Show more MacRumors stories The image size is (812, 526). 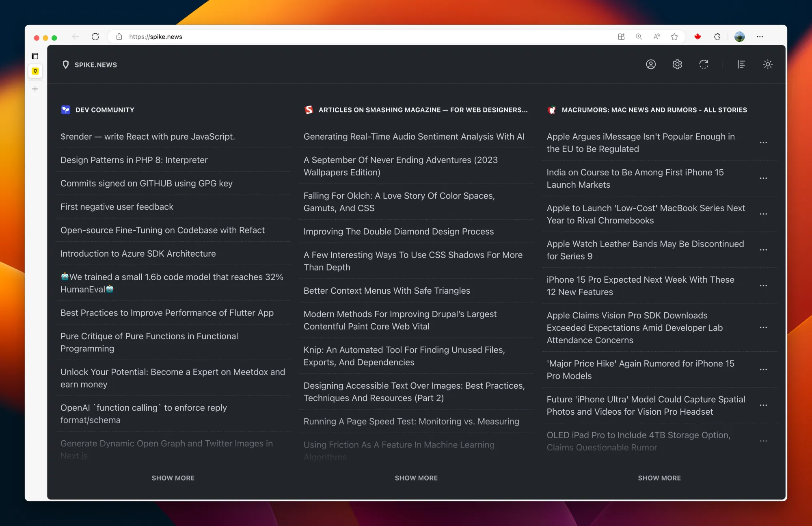click(659, 478)
